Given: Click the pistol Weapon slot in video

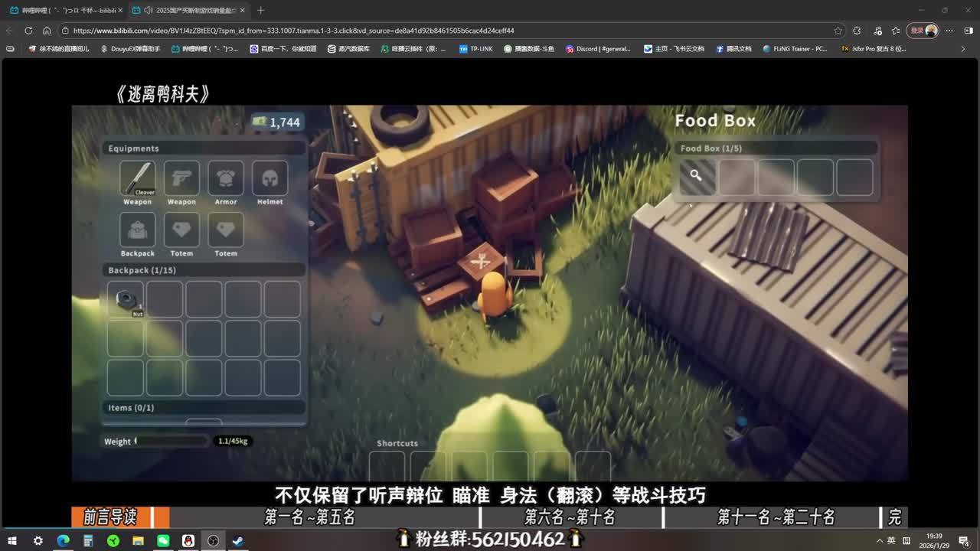Looking at the screenshot, I should point(181,178).
